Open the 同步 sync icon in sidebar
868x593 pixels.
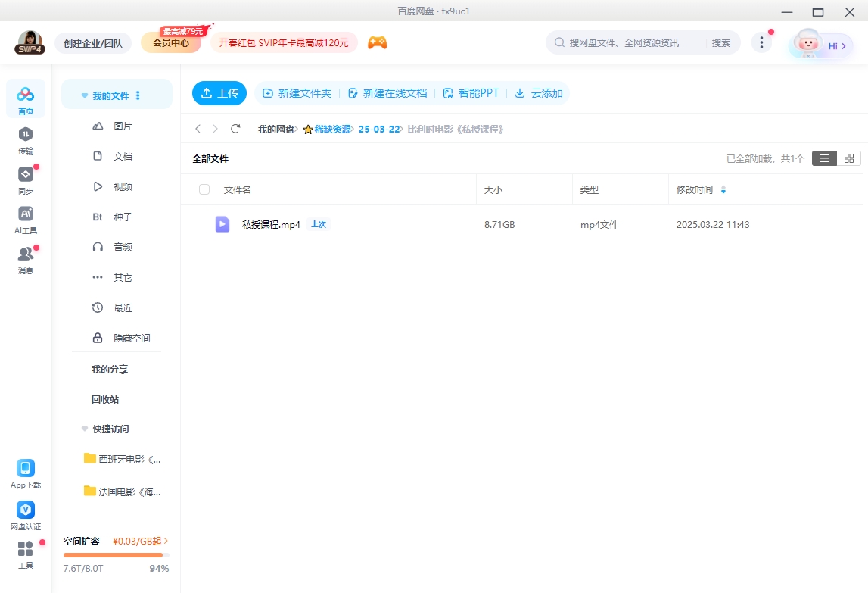tap(26, 174)
